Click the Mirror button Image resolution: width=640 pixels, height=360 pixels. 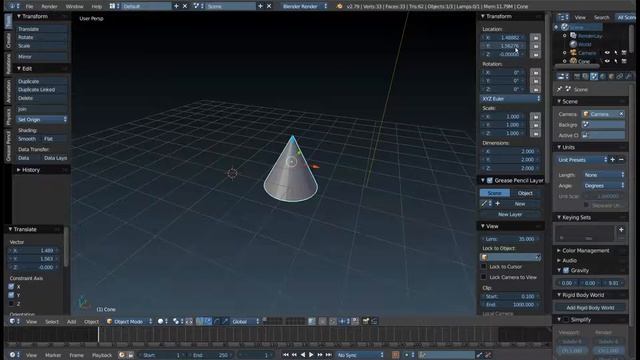coord(41,57)
